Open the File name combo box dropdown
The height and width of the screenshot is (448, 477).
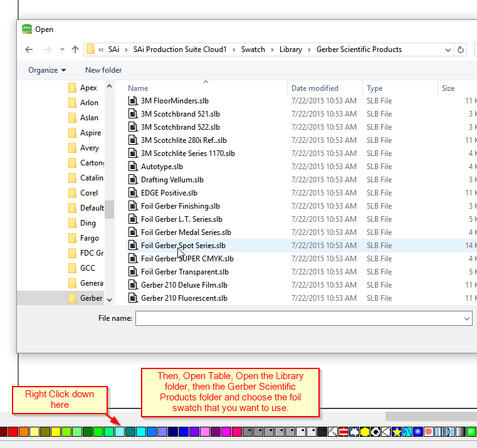[467, 318]
